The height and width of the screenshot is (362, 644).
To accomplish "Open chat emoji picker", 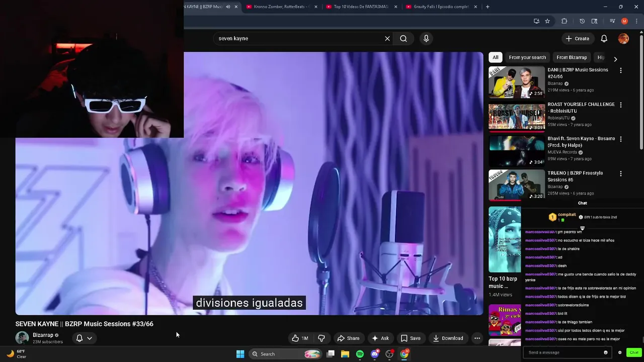I will 605,352.
